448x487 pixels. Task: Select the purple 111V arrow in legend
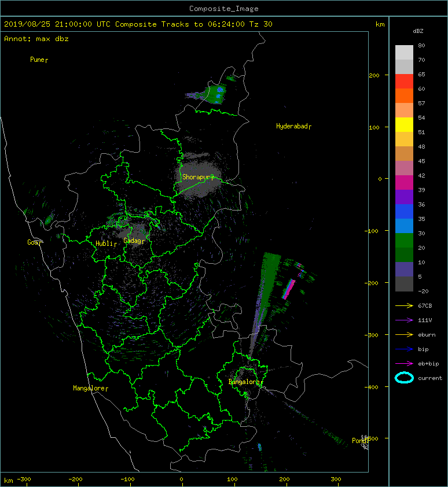404,320
